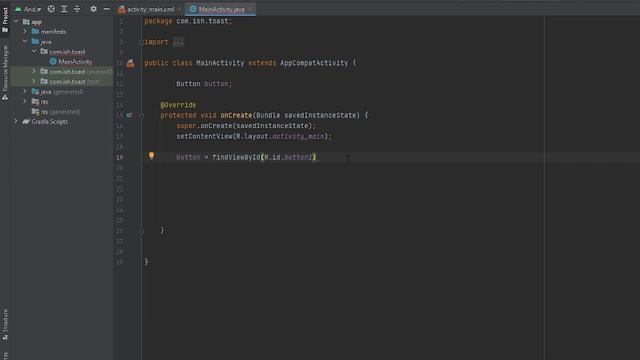640x360 pixels.
Task: Hide the project panel with minus icon
Action: 107,9
